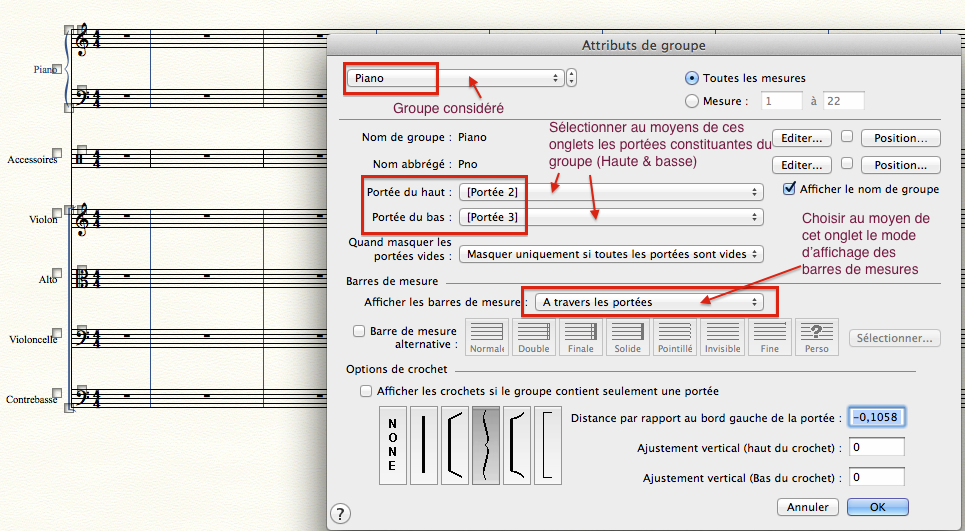This screenshot has height=531, width=965.
Task: Select the NONE bracket style
Action: pyautogui.click(x=392, y=445)
